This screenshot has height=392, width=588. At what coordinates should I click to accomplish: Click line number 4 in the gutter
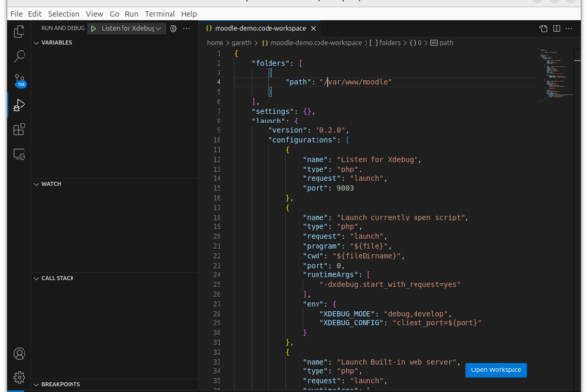[219, 82]
